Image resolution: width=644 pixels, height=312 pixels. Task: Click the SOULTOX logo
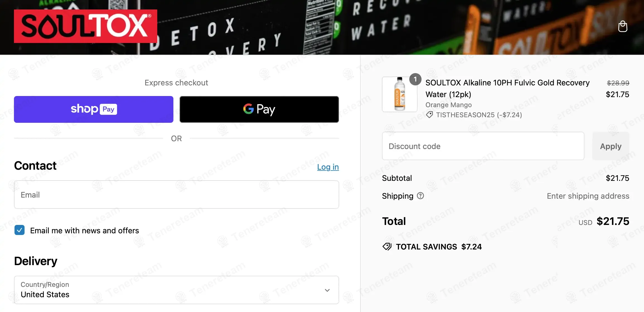coord(86,26)
